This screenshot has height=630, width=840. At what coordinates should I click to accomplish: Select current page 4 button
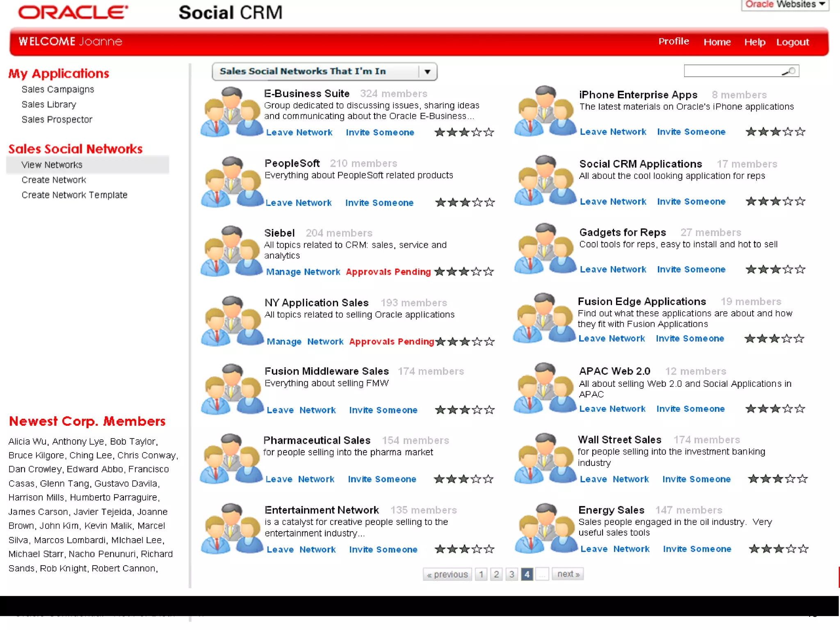[527, 574]
